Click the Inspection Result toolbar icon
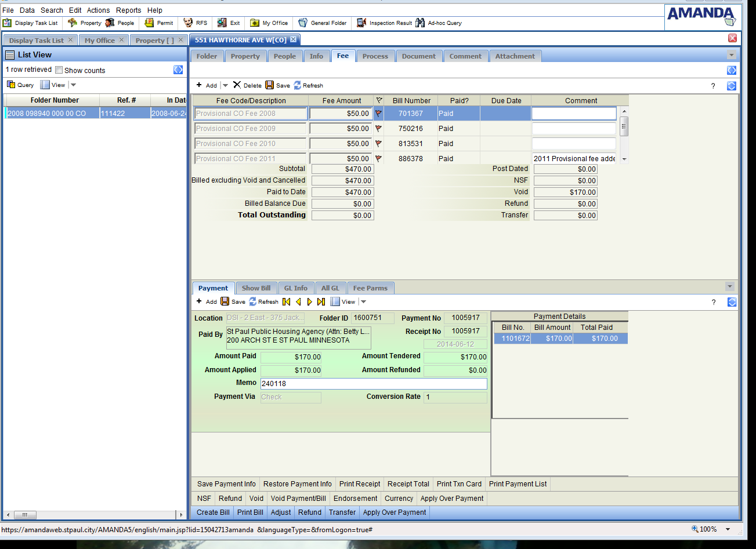 361,23
